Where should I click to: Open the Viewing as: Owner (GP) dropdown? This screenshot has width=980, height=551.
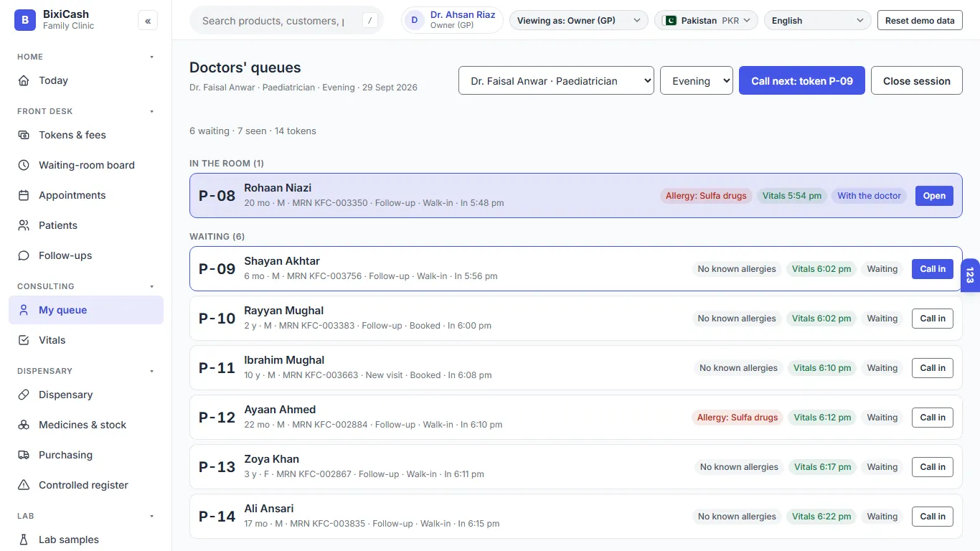click(x=578, y=21)
